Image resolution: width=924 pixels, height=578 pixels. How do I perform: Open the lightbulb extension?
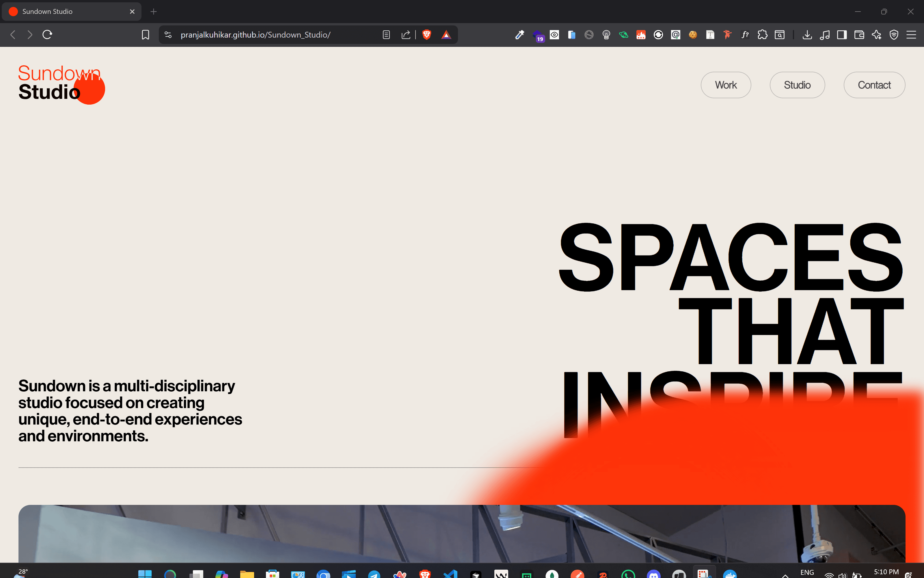(606, 35)
